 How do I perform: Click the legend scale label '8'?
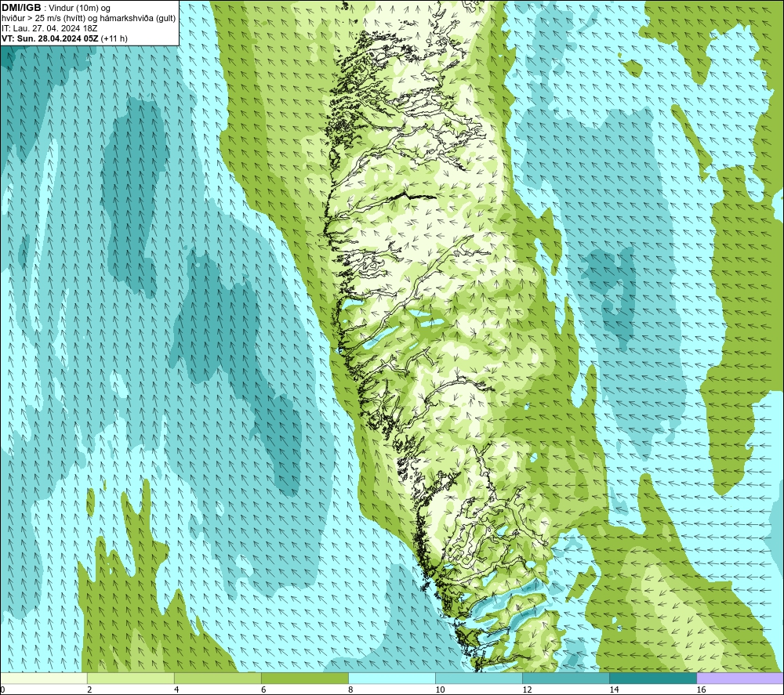pos(350,690)
